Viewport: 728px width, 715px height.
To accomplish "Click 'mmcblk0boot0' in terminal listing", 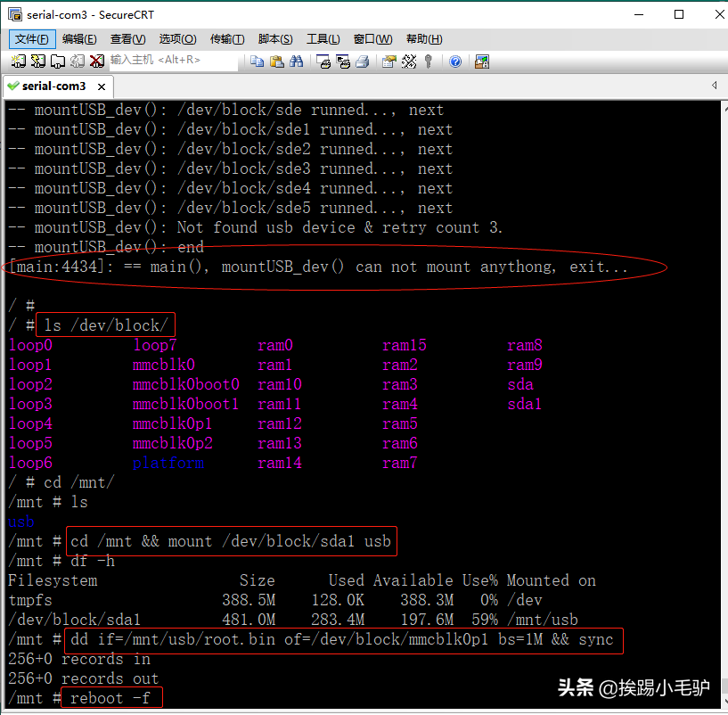I will tap(185, 384).
